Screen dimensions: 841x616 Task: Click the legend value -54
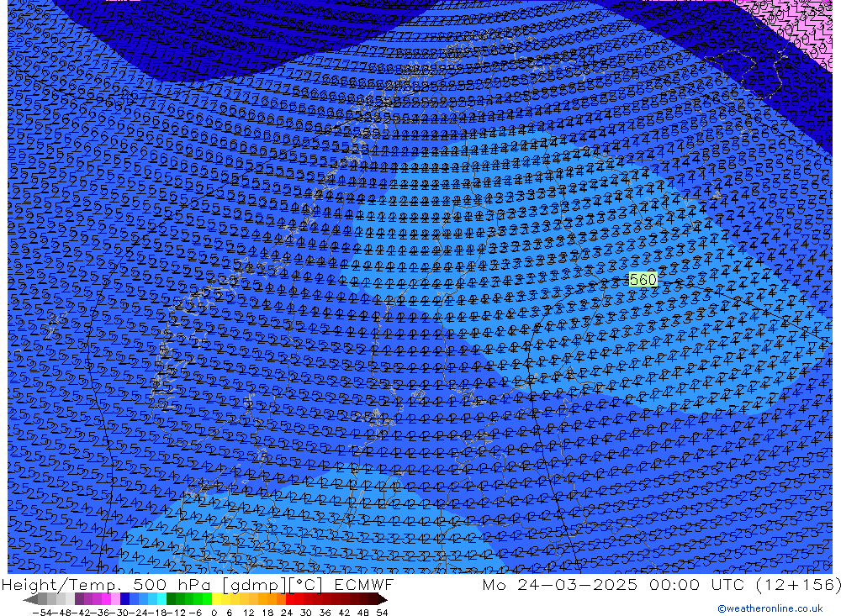pyautogui.click(x=42, y=613)
